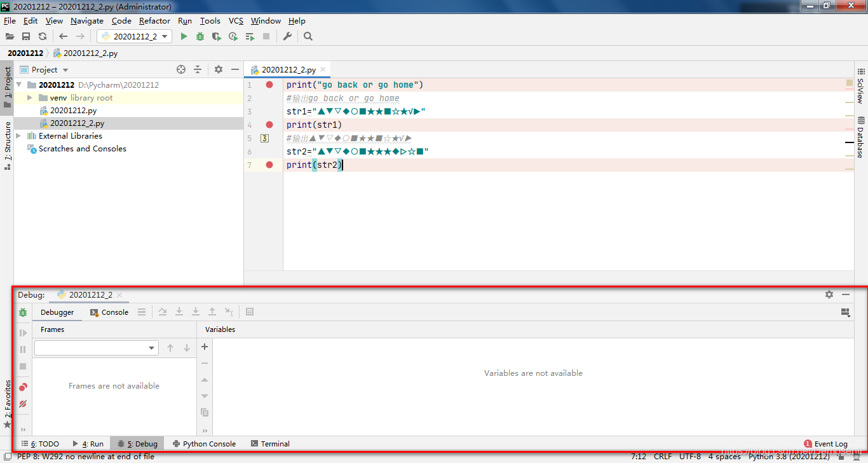The image size is (868, 463).
Task: Pause program in debug side toolbar
Action: (23, 349)
